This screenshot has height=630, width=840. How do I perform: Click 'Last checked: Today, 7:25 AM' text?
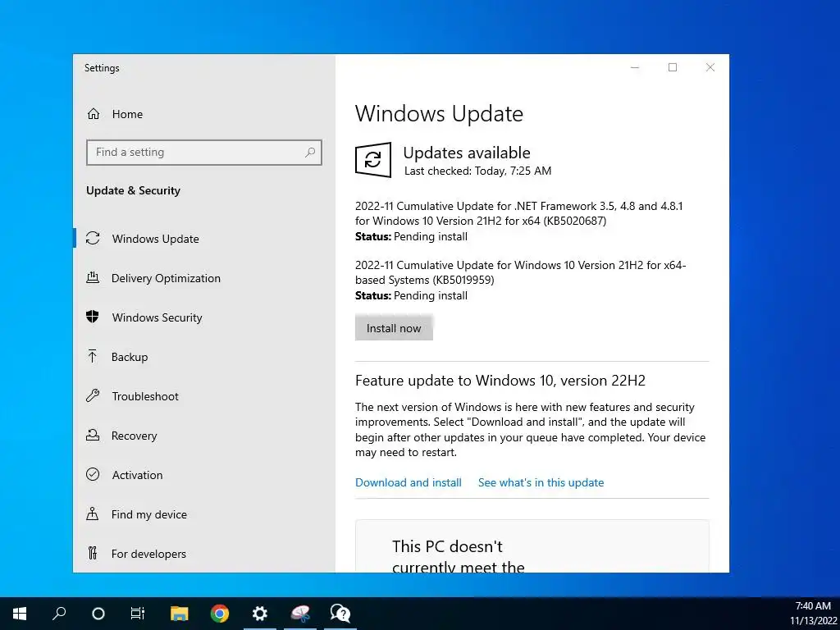477,171
